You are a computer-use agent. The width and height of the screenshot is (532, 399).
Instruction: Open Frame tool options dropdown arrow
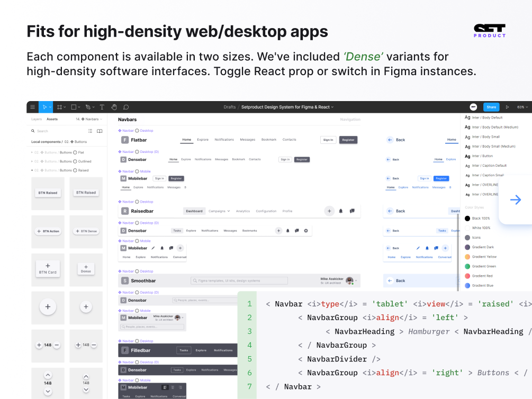point(65,107)
